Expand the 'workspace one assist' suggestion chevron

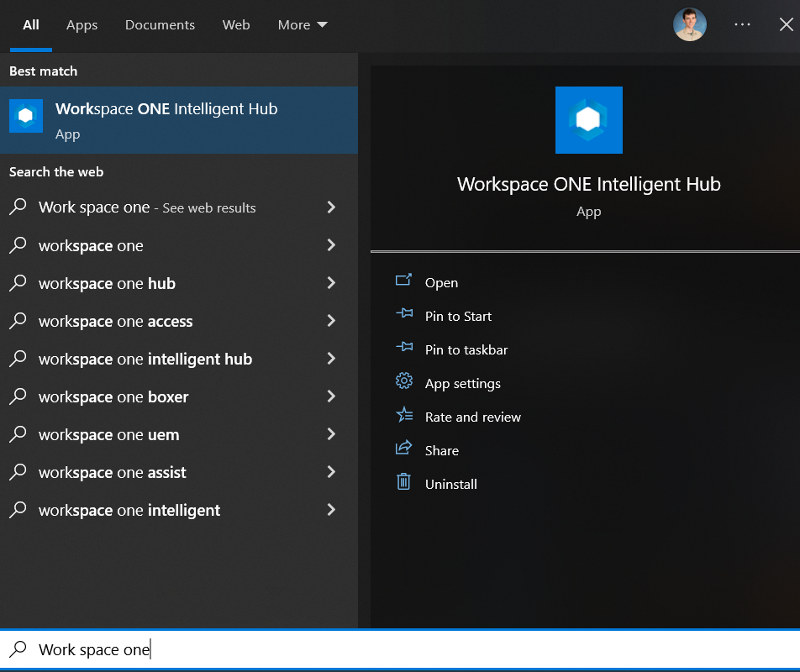[331, 471]
